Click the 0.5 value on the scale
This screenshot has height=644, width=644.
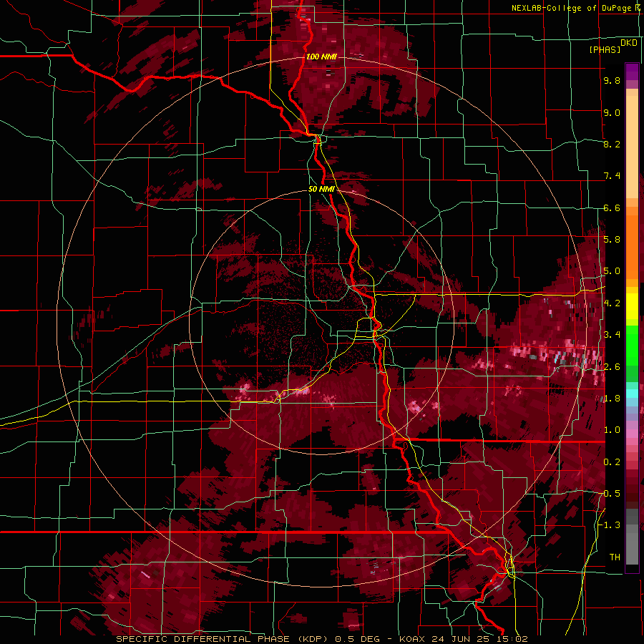tap(612, 494)
